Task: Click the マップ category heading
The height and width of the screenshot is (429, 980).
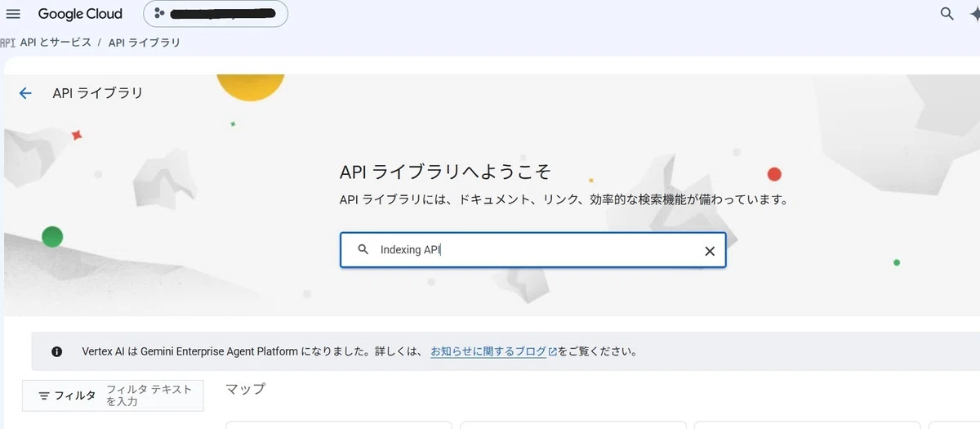Action: click(245, 389)
